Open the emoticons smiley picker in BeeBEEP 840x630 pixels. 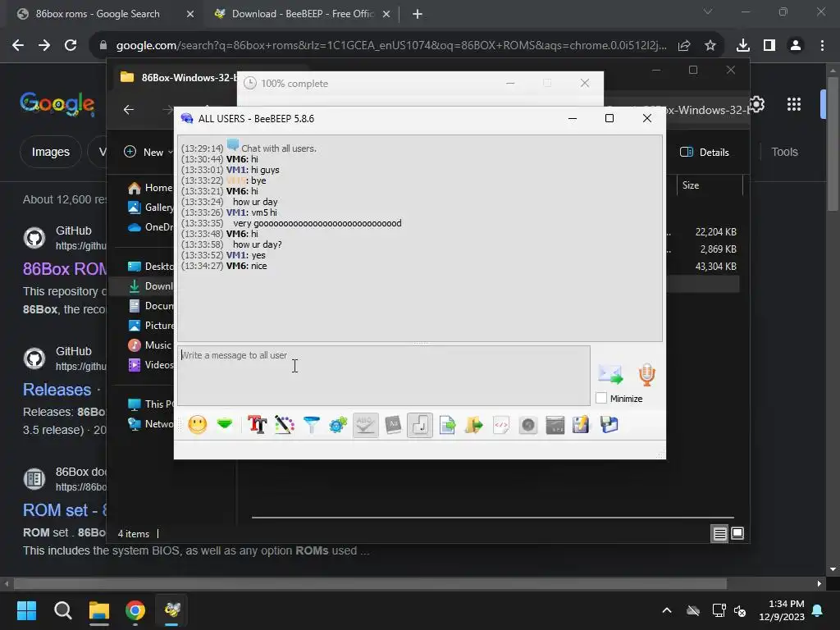tap(197, 425)
